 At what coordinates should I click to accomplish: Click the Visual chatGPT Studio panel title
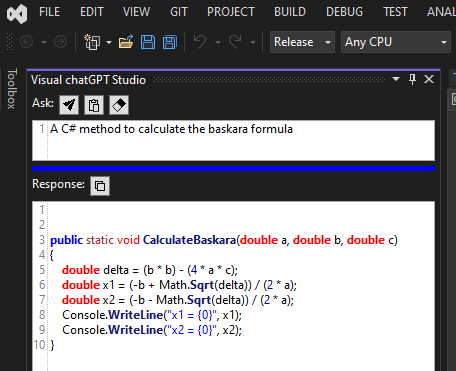(88, 80)
